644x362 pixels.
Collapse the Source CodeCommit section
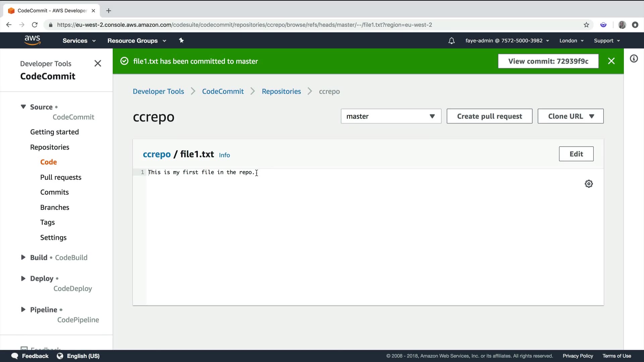[x=23, y=107]
